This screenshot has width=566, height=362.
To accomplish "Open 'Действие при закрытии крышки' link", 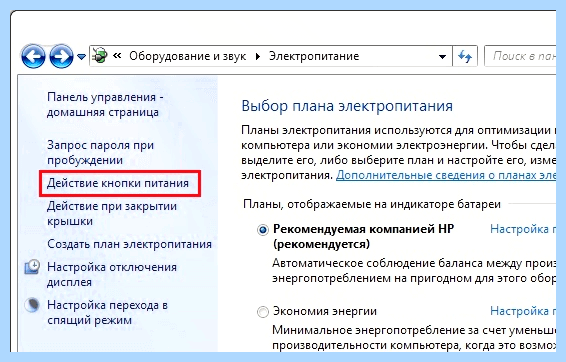I will point(112,214).
